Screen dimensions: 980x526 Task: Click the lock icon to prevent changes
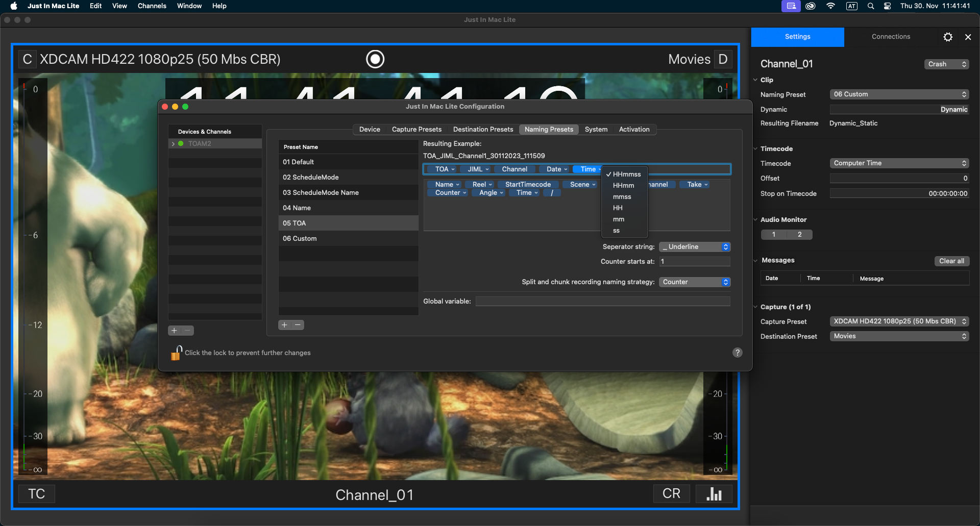point(176,353)
